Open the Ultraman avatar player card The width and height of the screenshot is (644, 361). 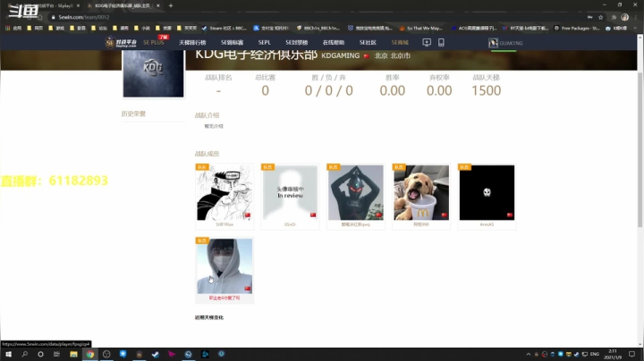[356, 192]
